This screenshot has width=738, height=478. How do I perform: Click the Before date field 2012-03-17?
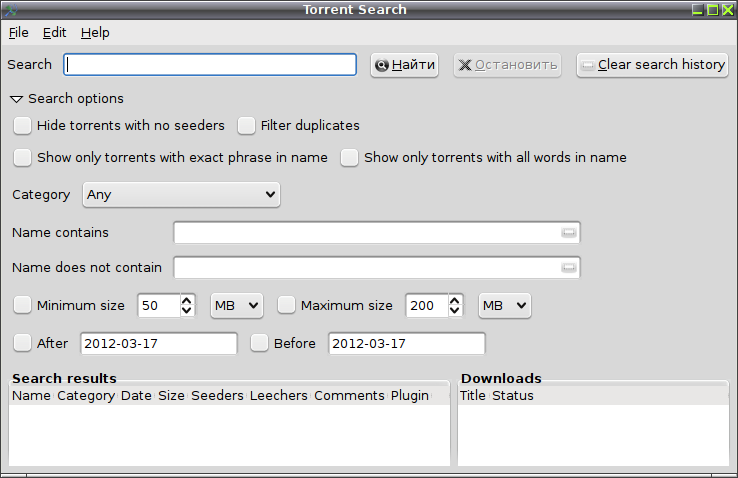point(407,343)
